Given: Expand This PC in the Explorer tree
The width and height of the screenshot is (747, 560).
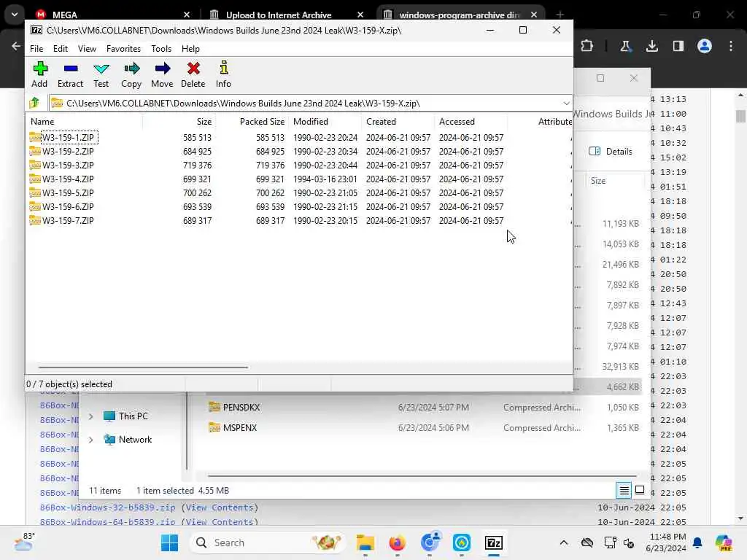Looking at the screenshot, I should tap(91, 416).
